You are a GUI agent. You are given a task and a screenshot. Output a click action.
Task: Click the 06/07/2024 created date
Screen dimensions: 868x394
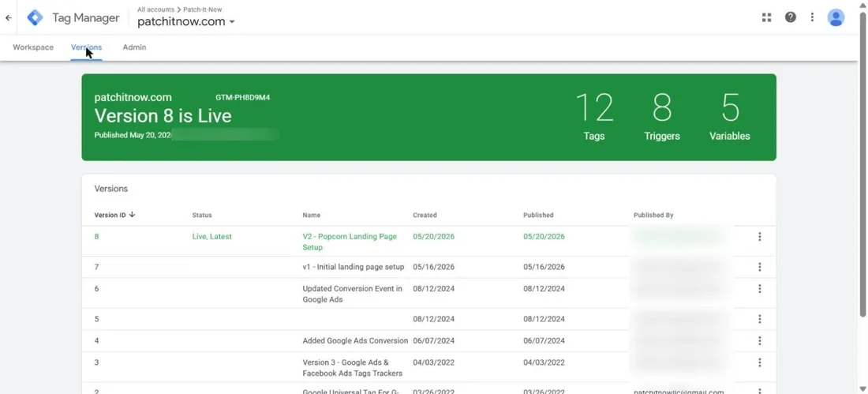pyautogui.click(x=433, y=341)
